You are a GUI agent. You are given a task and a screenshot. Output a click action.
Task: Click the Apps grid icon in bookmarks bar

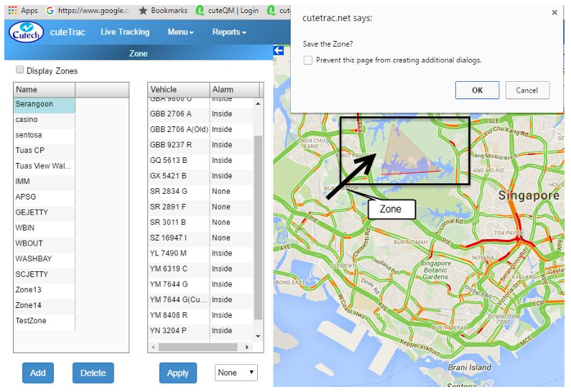[12, 11]
